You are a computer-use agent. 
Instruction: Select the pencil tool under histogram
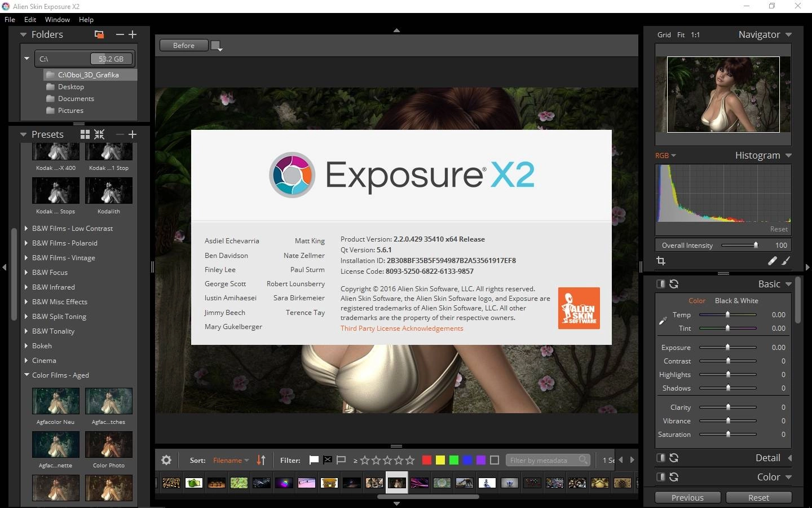pos(772,261)
